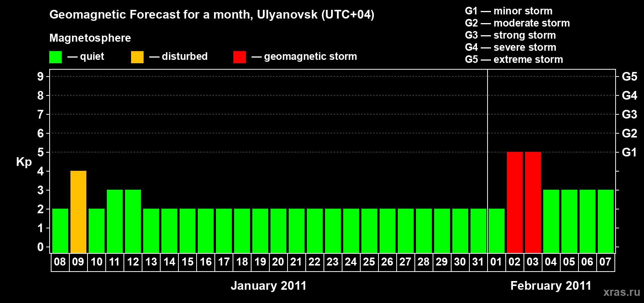Click the G3 right-axis label
The width and height of the screenshot is (644, 303).
coord(630,114)
